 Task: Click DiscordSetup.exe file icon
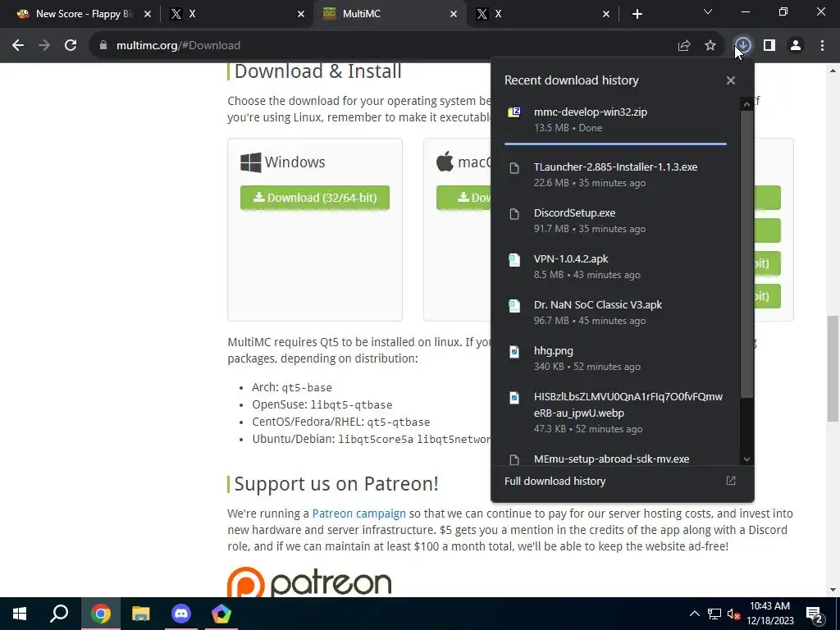click(514, 214)
